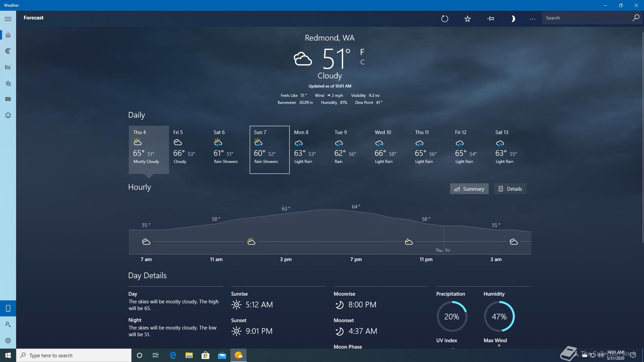This screenshot has width=644, height=362.
Task: Show the hourly Details view
Action: tap(510, 189)
